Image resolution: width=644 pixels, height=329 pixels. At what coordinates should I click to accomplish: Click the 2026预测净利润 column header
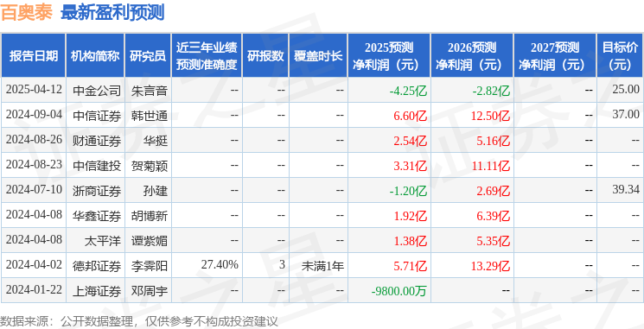[472, 56]
